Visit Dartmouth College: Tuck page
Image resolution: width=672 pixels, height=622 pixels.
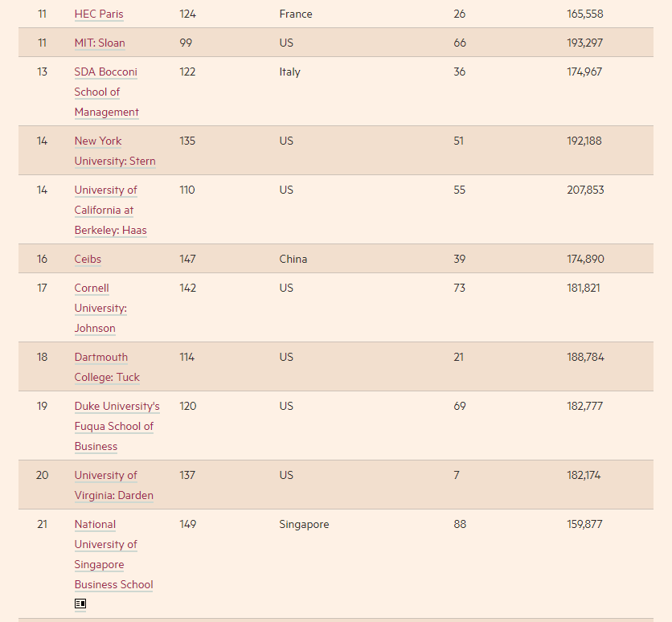point(107,367)
